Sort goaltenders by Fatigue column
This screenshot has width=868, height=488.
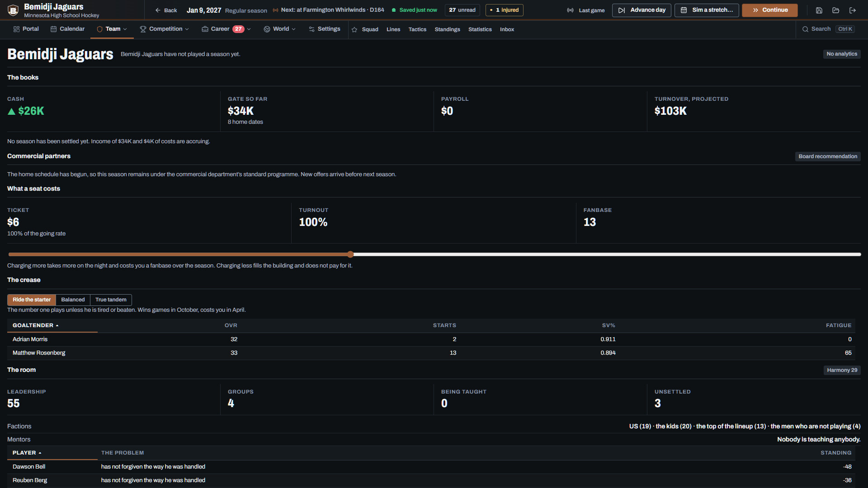point(839,325)
